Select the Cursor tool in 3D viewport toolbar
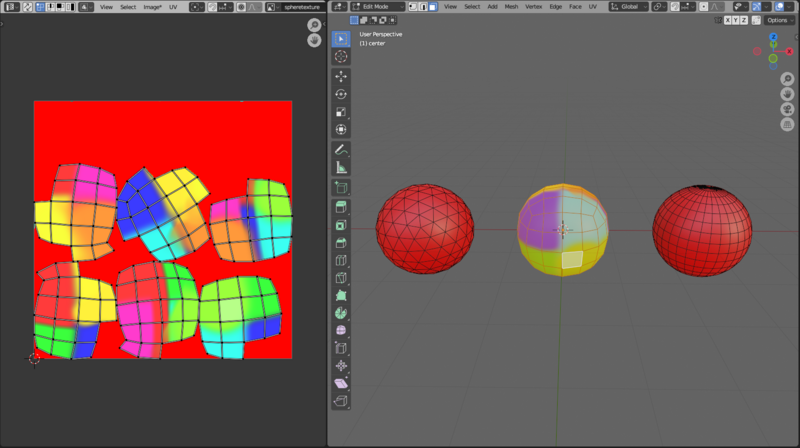Image resolution: width=800 pixels, height=448 pixels. 341,57
